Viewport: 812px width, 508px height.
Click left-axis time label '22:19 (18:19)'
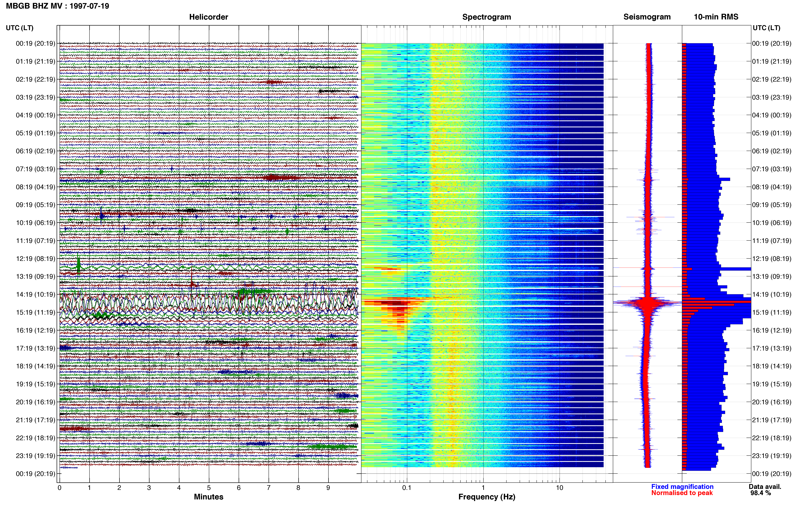coord(36,438)
